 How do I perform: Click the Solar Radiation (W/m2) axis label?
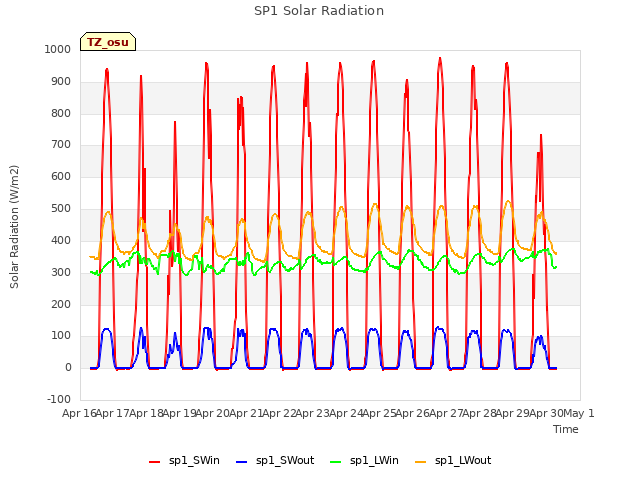(14, 227)
